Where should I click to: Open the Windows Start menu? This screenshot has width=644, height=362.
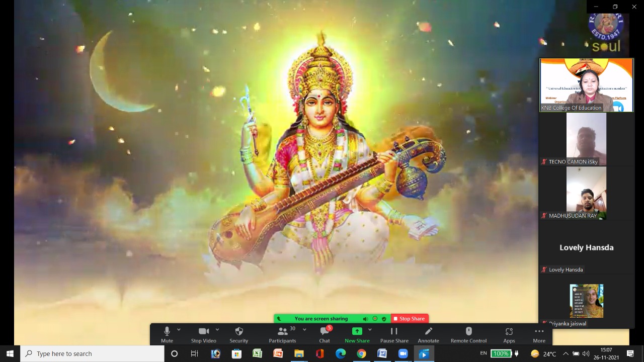pos(10,354)
